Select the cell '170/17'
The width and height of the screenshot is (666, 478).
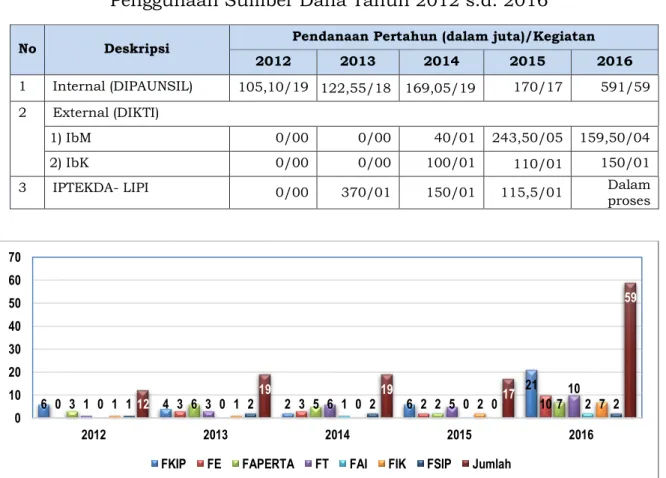click(x=528, y=88)
